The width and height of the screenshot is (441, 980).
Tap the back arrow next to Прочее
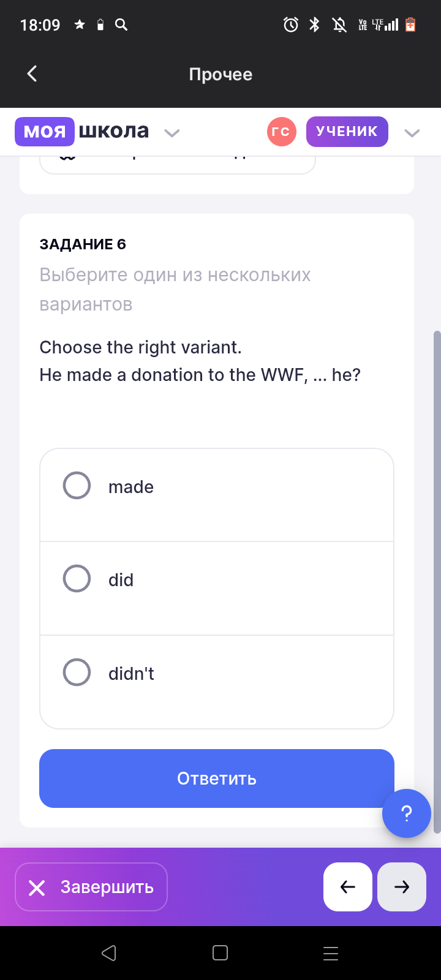[x=32, y=74]
